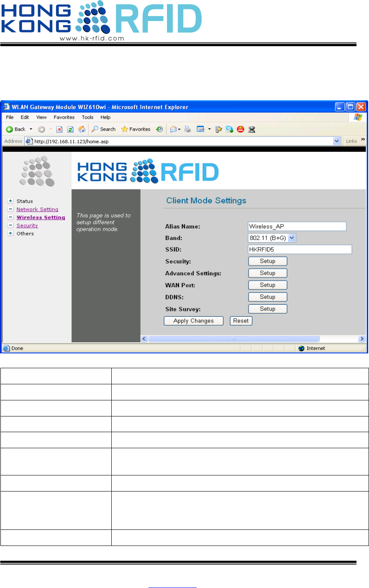Click the Internet zone status icon
369x588 pixels.
coord(302,348)
